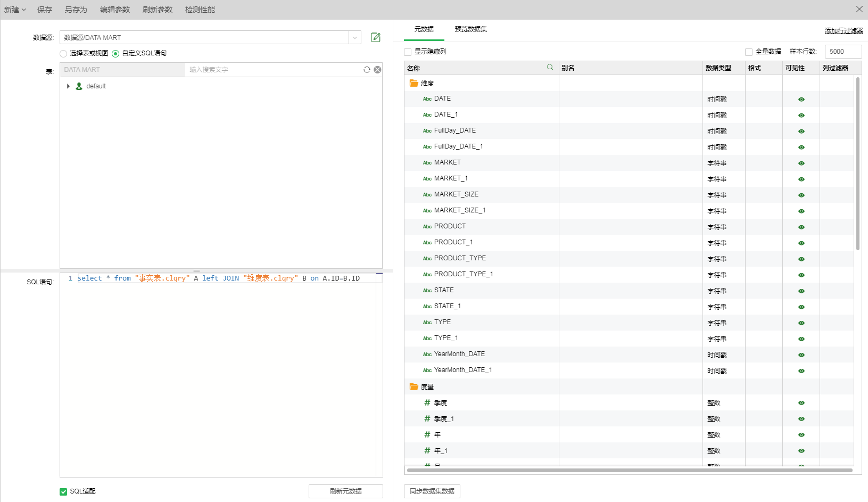Click the 刷新元数据 button
The height and width of the screenshot is (502, 868).
tap(345, 491)
